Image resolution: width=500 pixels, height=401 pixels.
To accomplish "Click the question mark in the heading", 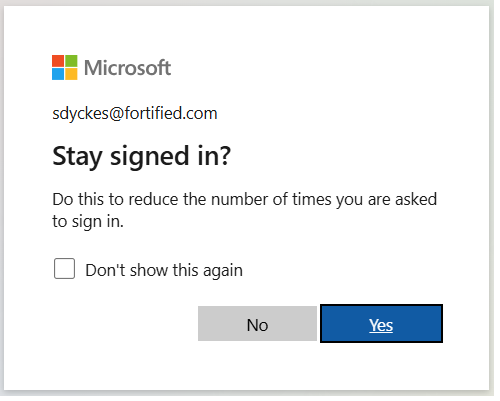I will 225,155.
